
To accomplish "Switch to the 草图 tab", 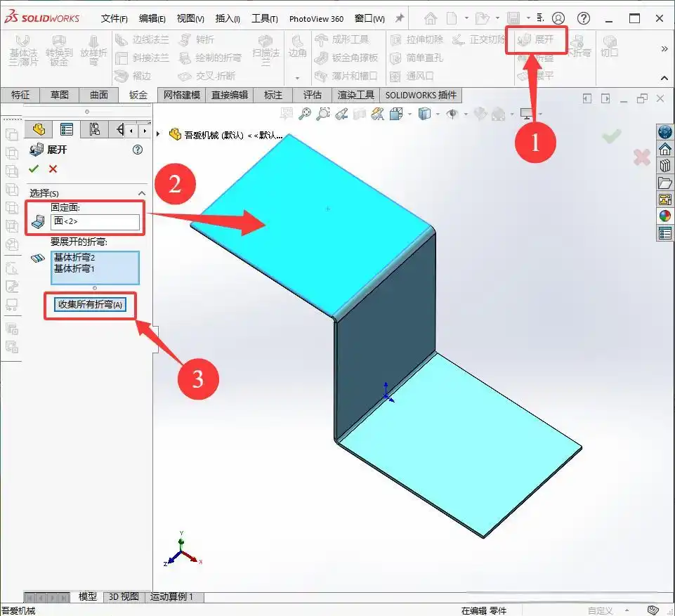I will point(60,95).
